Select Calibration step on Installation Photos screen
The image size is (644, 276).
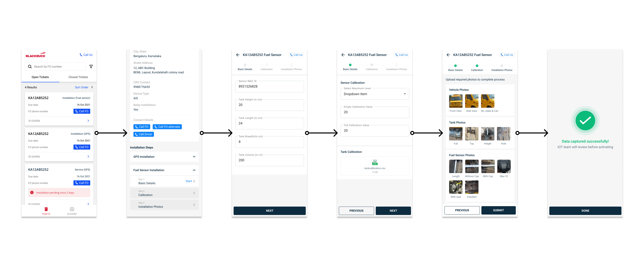pos(477,68)
